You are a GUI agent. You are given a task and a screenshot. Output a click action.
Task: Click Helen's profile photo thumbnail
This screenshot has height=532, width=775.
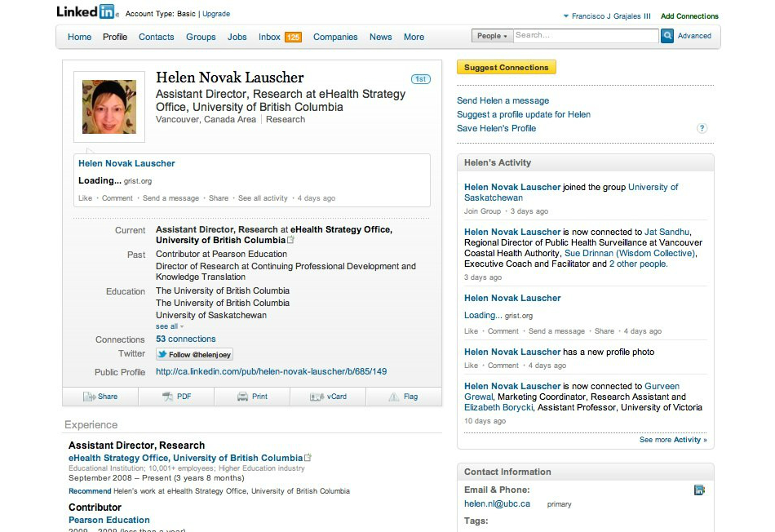(109, 107)
